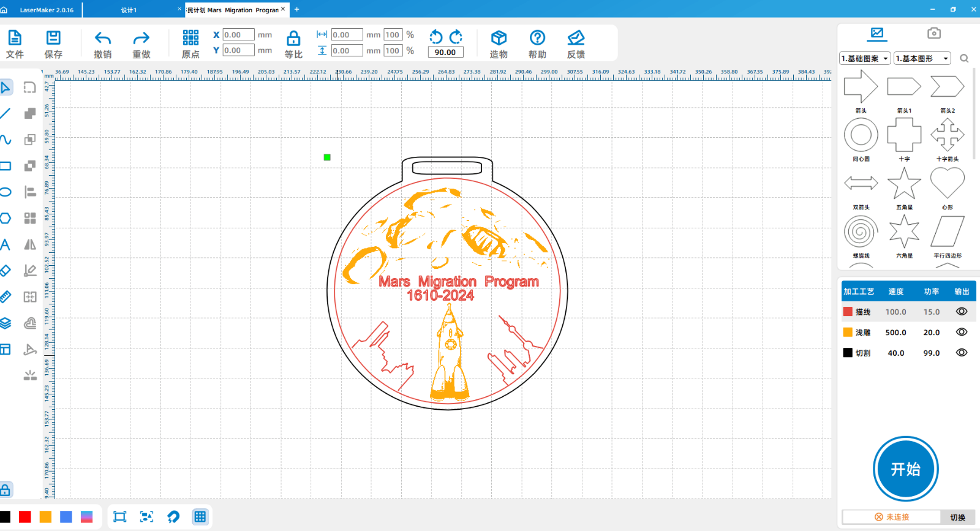Click the Save (保存) disk icon

click(x=53, y=38)
